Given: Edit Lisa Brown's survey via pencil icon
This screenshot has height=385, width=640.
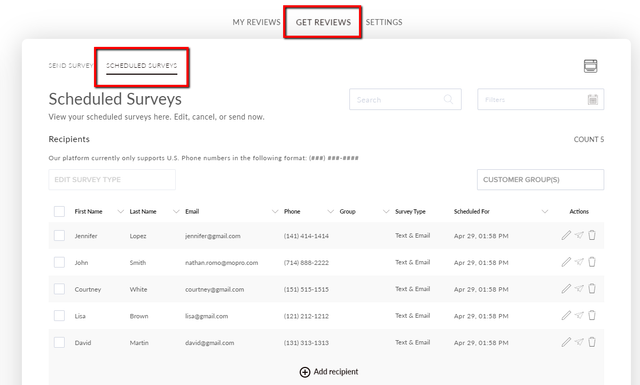Looking at the screenshot, I should pyautogui.click(x=566, y=315).
